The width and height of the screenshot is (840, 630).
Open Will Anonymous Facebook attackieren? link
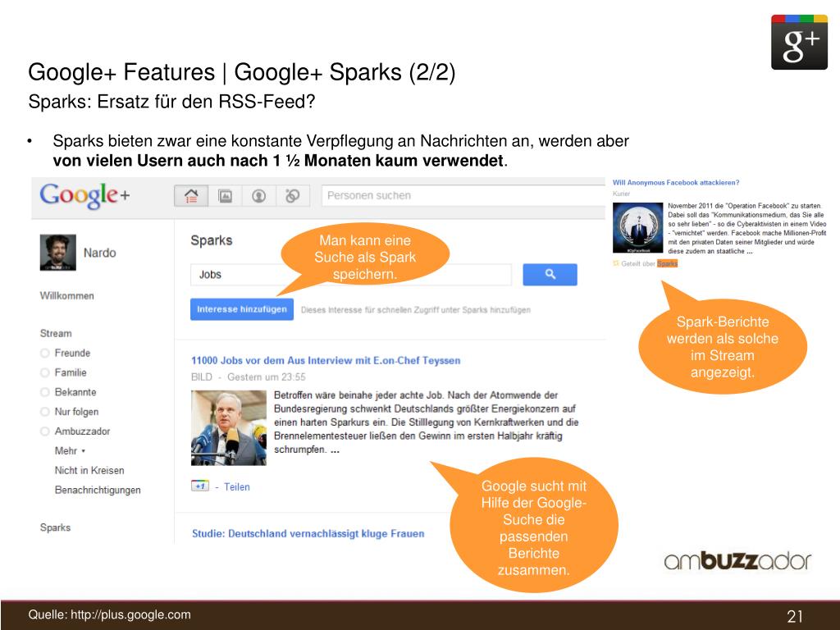pyautogui.click(x=676, y=183)
